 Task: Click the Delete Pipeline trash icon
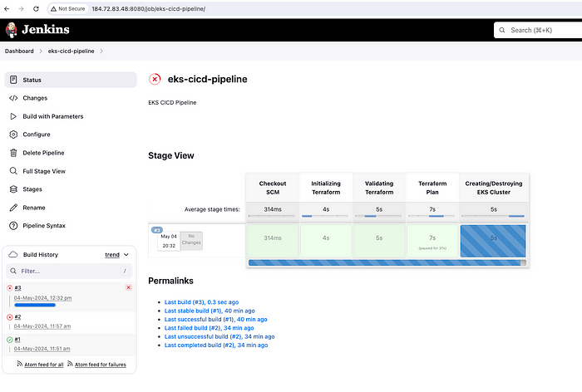tap(13, 153)
